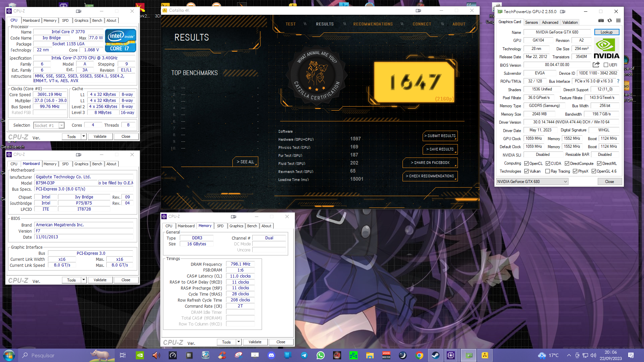Take a GPU-Z screenshot with camera icon
Image resolution: width=644 pixels, height=362 pixels.
click(601, 21)
